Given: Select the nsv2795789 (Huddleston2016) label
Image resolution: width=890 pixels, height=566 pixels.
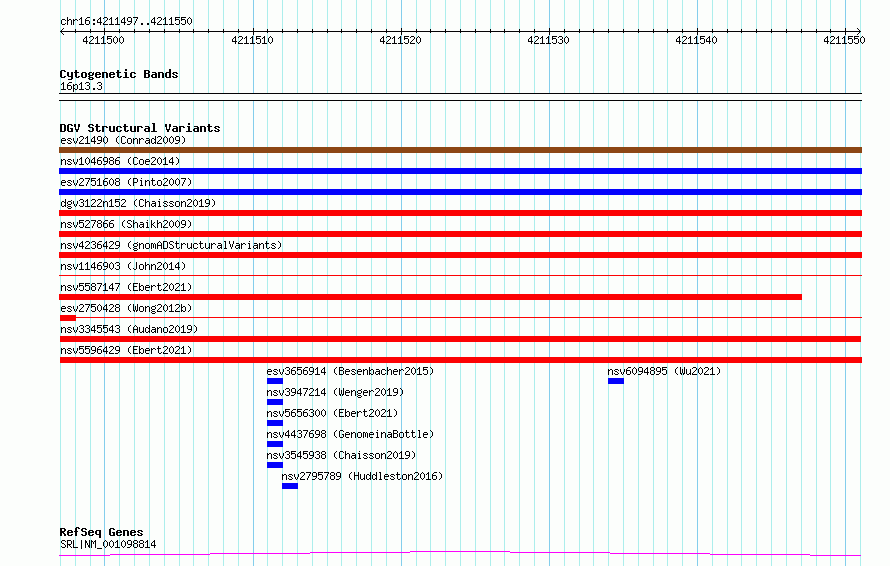Looking at the screenshot, I should [x=362, y=476].
